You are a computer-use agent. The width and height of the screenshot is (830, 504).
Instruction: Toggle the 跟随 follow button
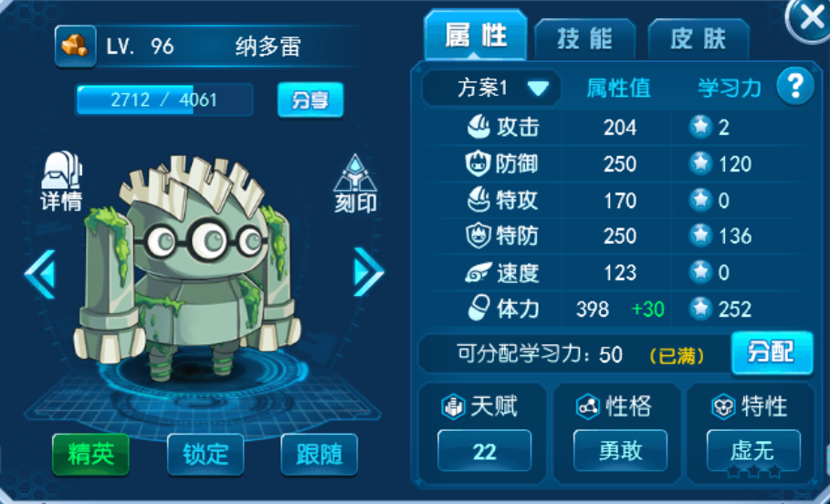320,454
